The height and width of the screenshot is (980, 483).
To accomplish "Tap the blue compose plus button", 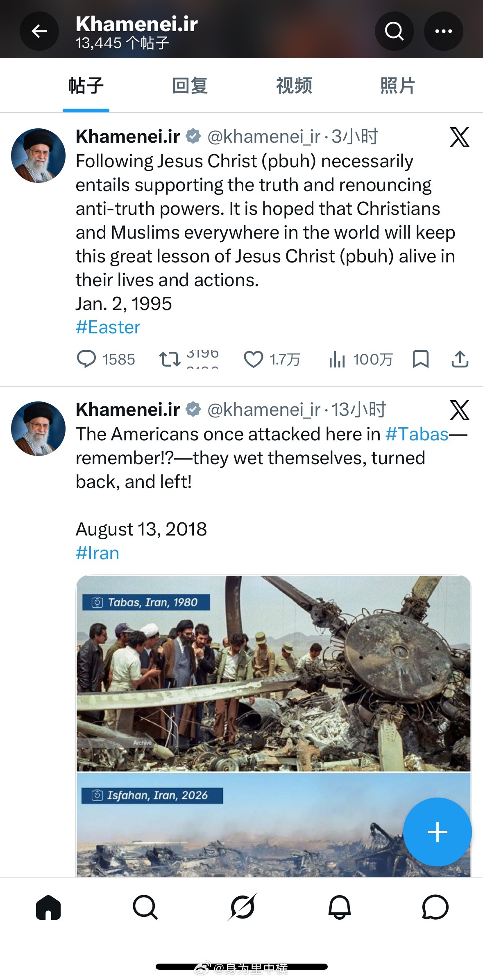I will (x=437, y=832).
